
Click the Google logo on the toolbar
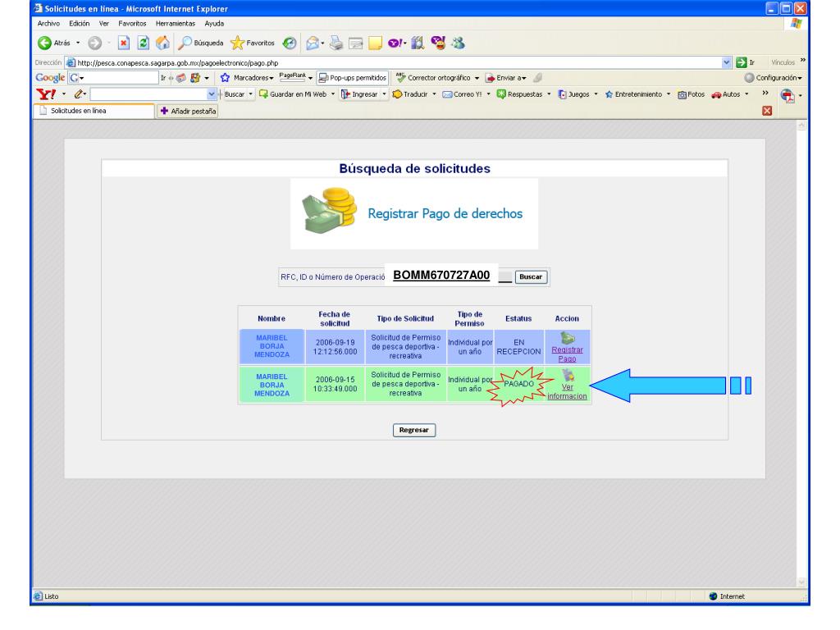coord(50,78)
